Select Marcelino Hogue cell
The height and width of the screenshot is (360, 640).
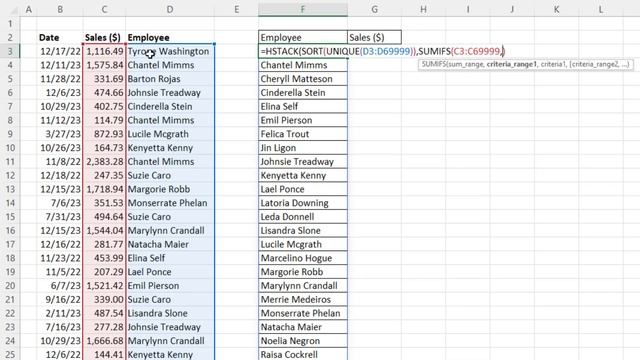(x=303, y=258)
